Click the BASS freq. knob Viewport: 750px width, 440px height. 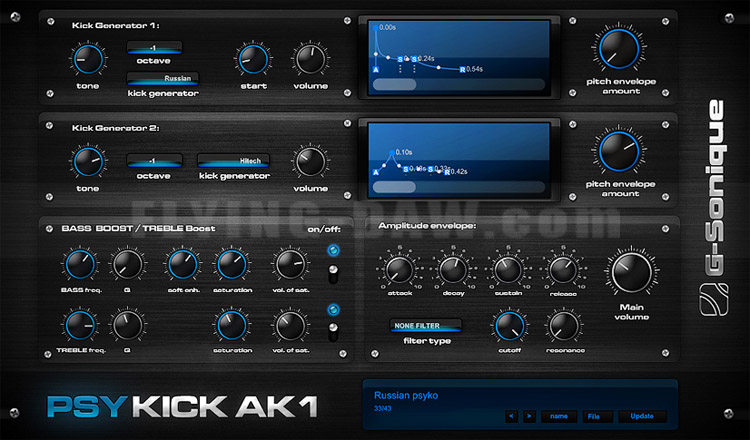80,264
